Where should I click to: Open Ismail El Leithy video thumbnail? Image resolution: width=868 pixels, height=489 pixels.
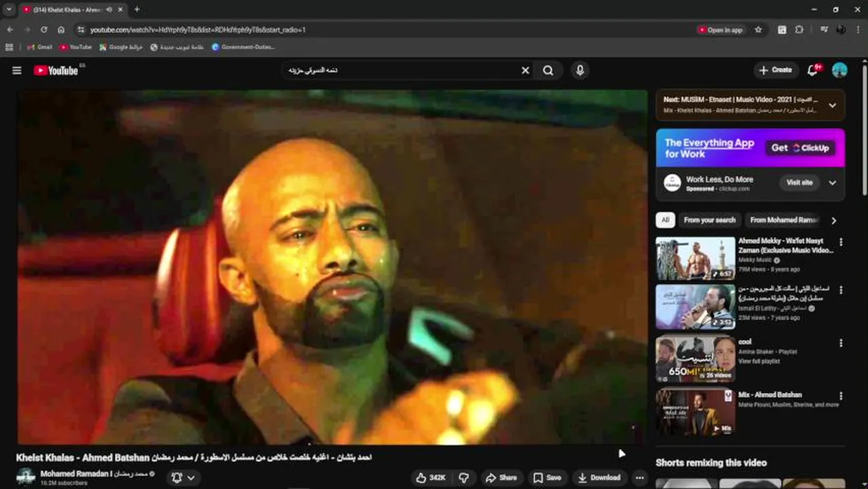pos(695,306)
